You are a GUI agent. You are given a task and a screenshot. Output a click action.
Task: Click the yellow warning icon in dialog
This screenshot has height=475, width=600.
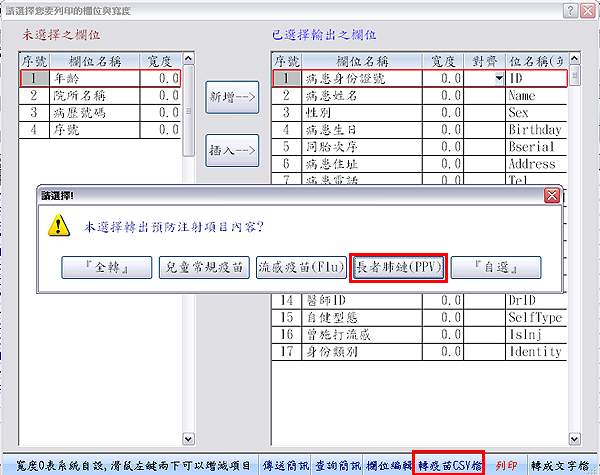click(60, 227)
